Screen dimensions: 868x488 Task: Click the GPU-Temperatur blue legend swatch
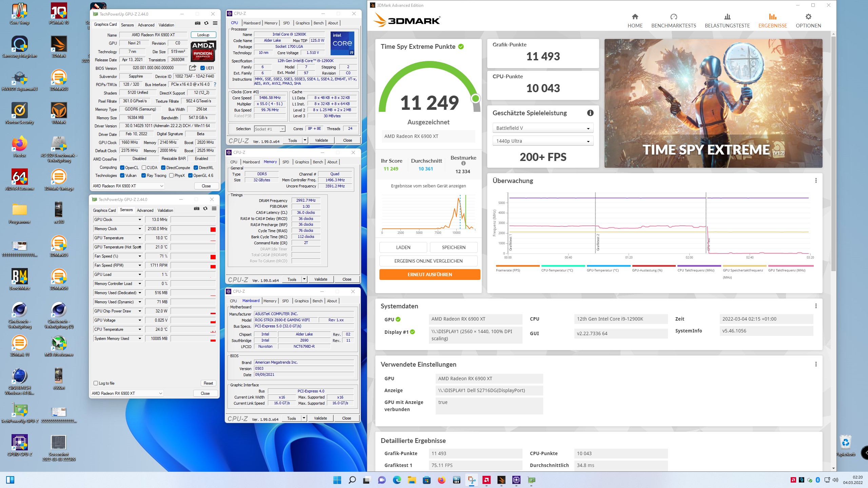tap(608, 266)
